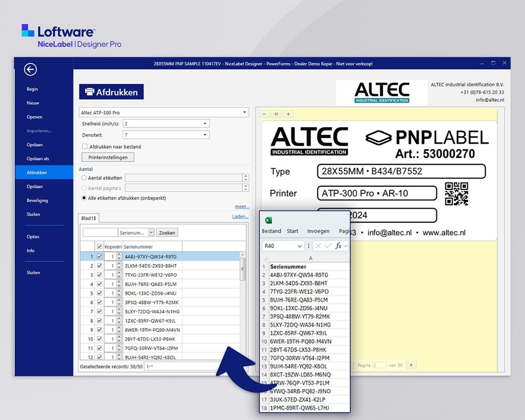This screenshot has height=420, width=525.
Task: Switch to the Blad1$ tab
Action: tap(89, 218)
